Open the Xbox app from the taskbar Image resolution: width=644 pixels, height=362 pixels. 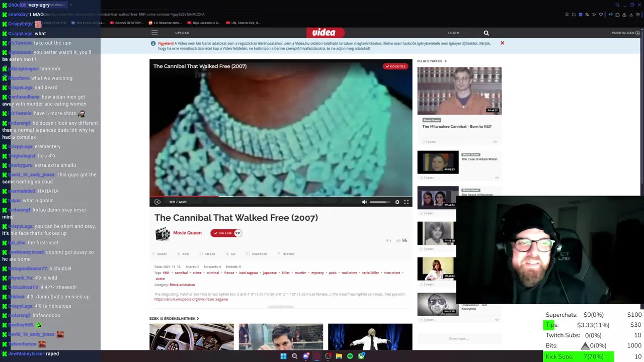361,356
